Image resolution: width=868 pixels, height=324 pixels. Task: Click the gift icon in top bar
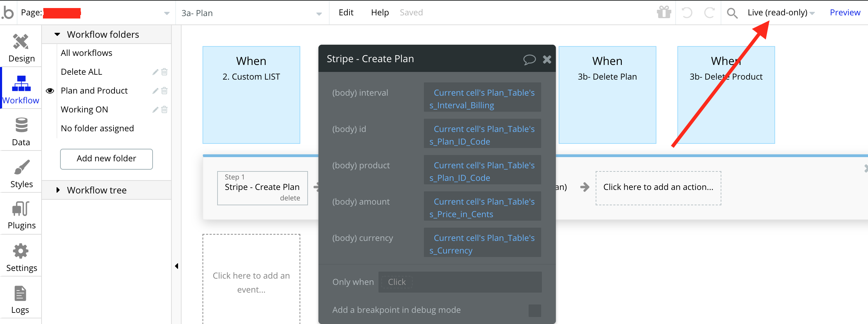664,13
